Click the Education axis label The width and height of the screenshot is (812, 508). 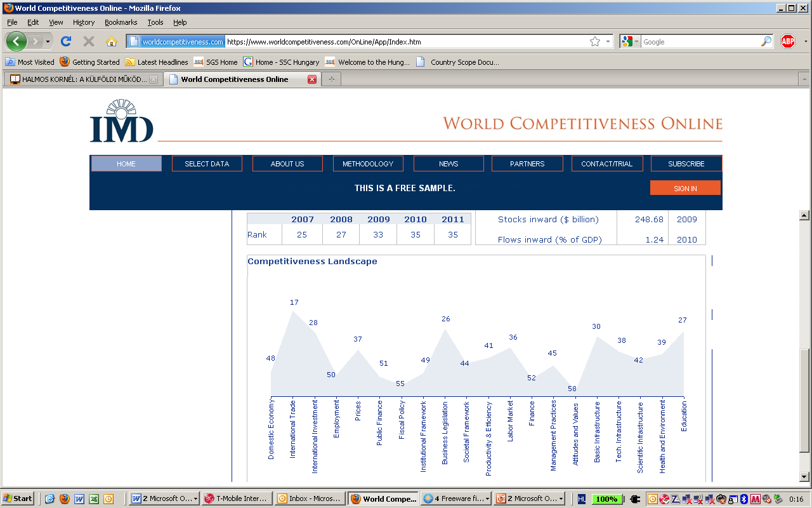click(x=684, y=416)
